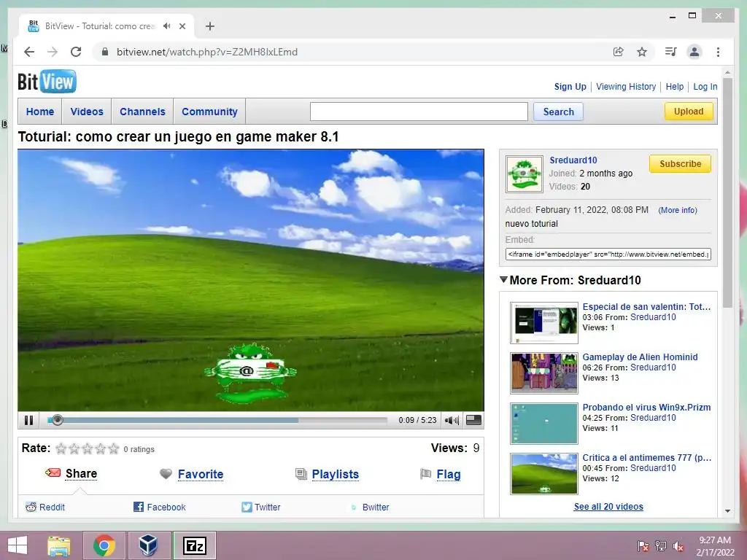Image resolution: width=747 pixels, height=560 pixels.
Task: Open the Community tab
Action: pos(209,112)
